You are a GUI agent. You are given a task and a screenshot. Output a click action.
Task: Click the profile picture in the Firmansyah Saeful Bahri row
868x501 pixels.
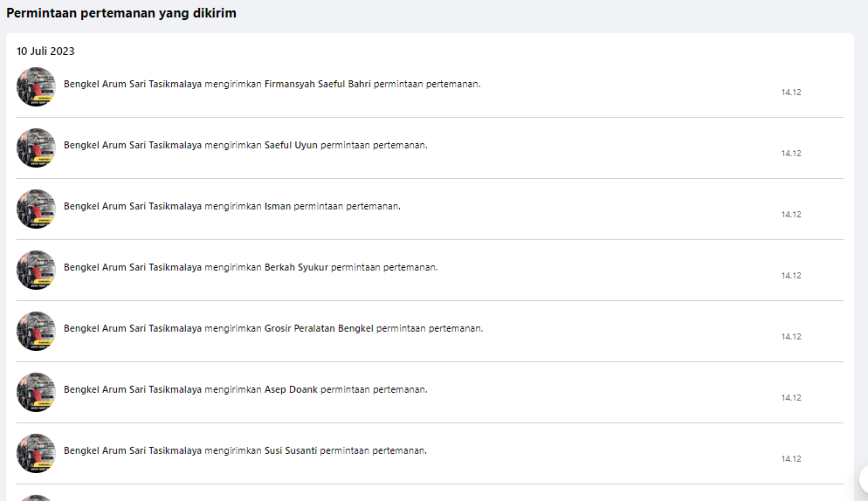tap(36, 86)
